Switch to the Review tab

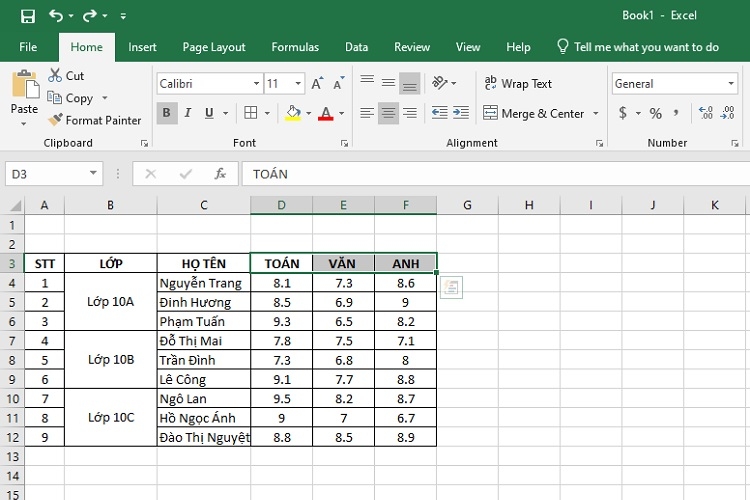tap(412, 47)
